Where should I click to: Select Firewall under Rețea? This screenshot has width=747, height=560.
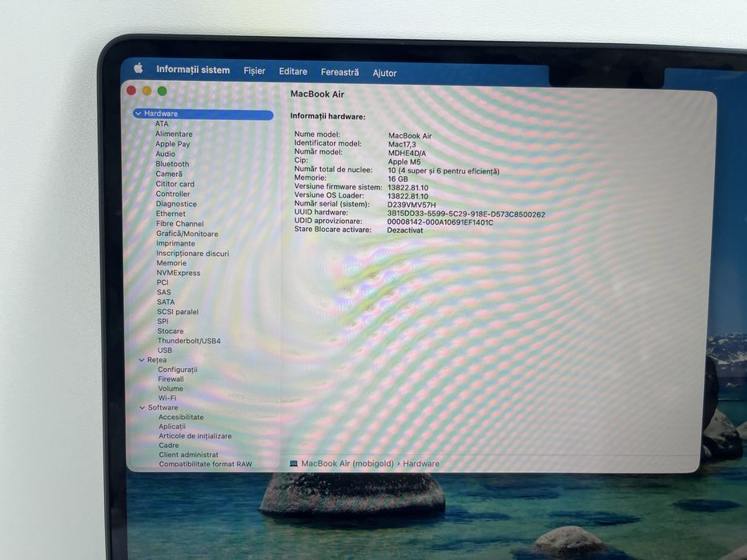[171, 379]
